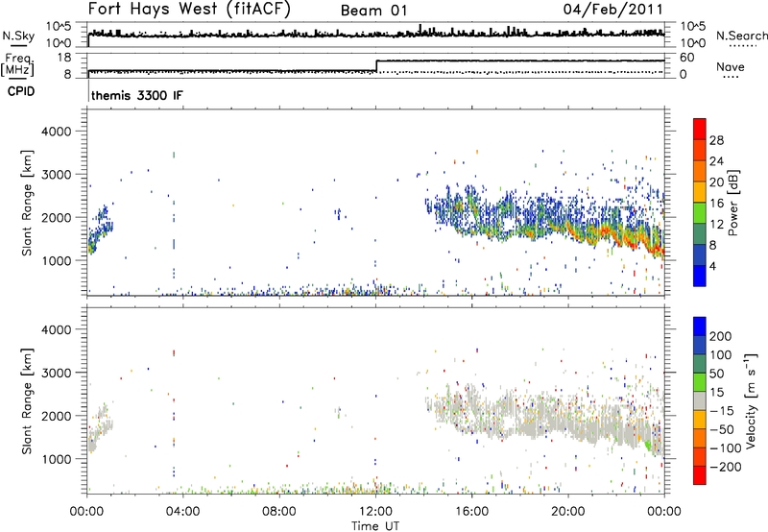Select the 'N.Search' legend label
This screenshot has height=532, width=768.
tap(742, 36)
